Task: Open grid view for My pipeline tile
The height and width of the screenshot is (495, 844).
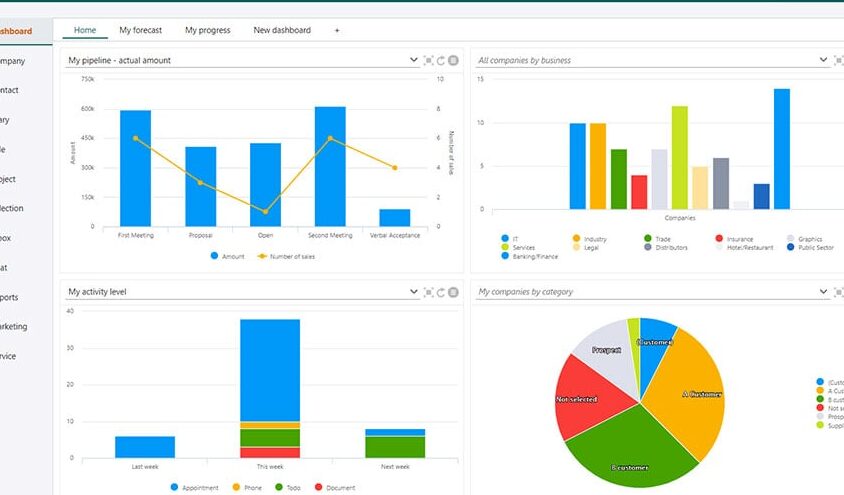Action: coord(453,60)
